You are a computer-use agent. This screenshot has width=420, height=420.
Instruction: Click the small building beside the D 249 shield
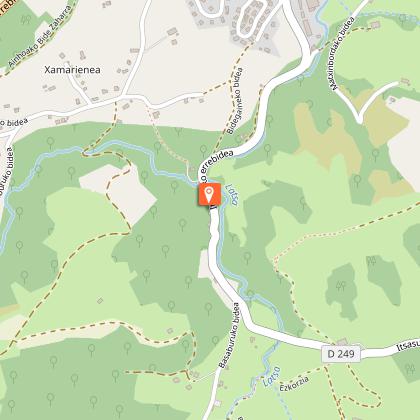[342, 342]
